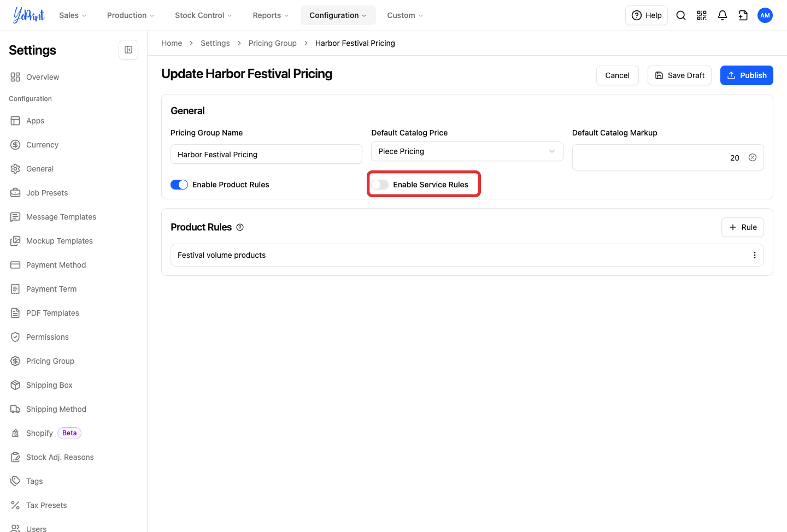Go to Home breadcrumb

172,43
